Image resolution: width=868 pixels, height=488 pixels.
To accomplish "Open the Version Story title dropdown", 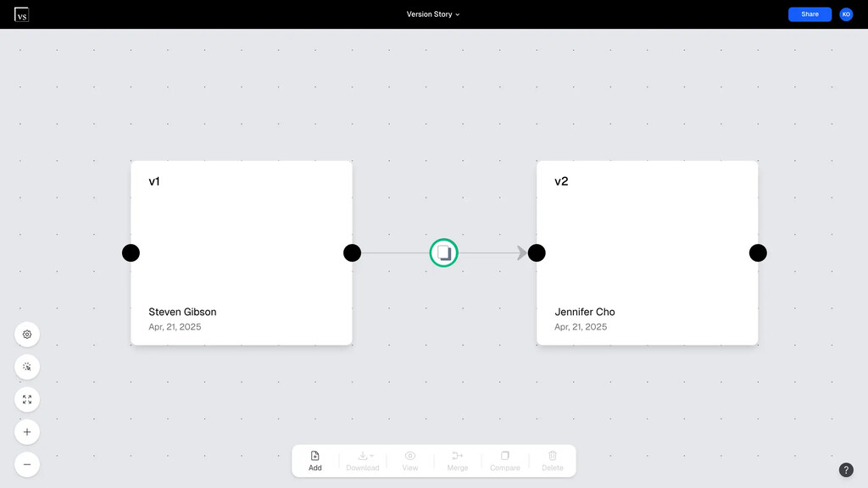I will [x=433, y=14].
